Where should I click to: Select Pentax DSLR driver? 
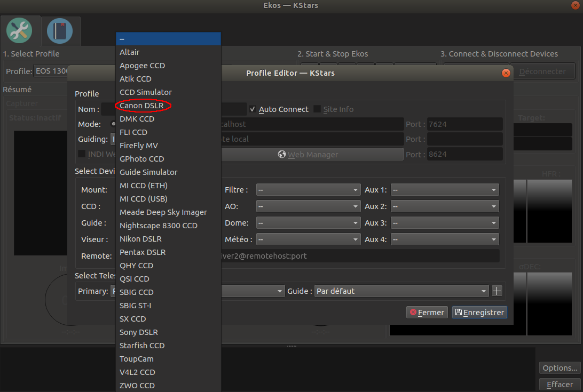(168, 252)
